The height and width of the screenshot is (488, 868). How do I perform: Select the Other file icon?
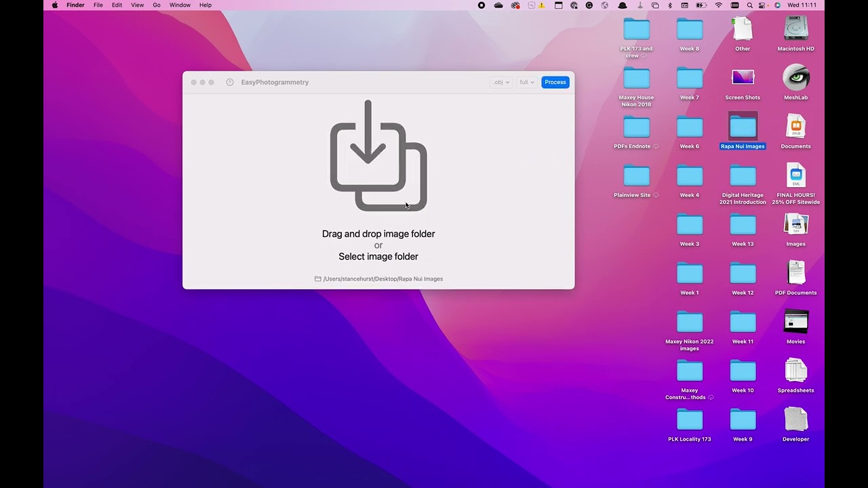pyautogui.click(x=743, y=29)
